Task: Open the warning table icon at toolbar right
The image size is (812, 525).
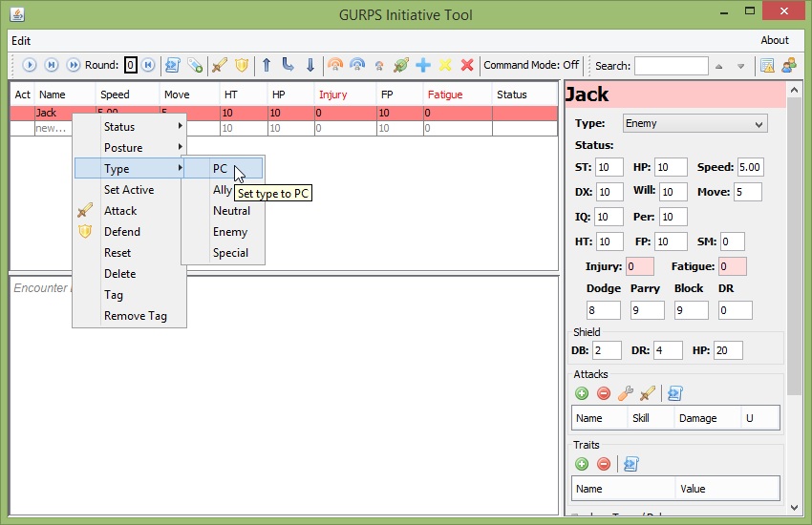Action: (767, 65)
